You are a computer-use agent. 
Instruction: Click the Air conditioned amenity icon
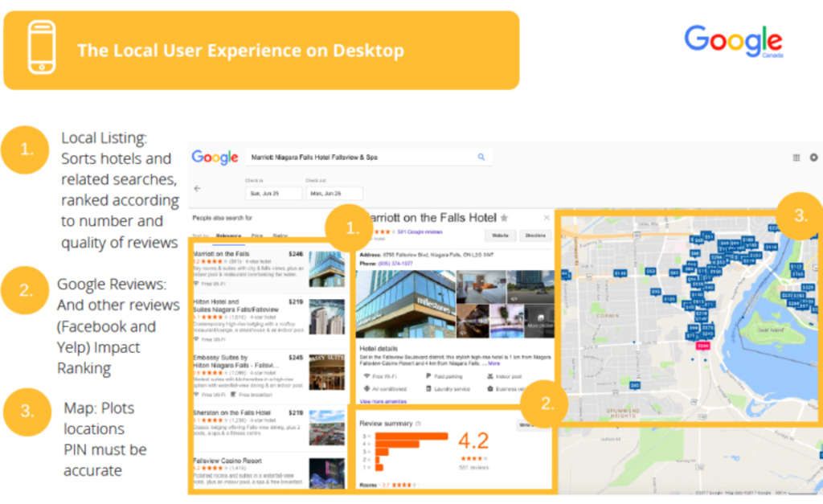click(x=366, y=389)
